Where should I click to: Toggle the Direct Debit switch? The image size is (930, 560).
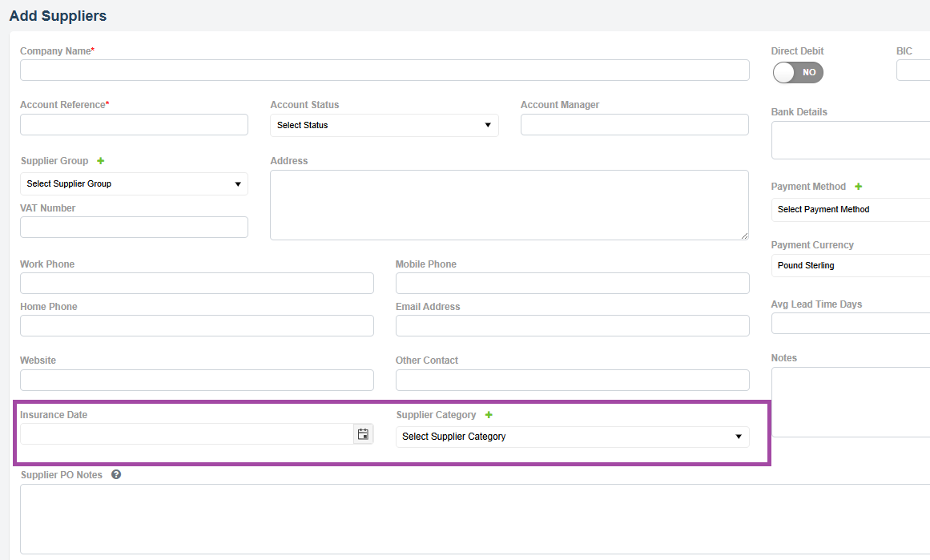click(x=798, y=73)
